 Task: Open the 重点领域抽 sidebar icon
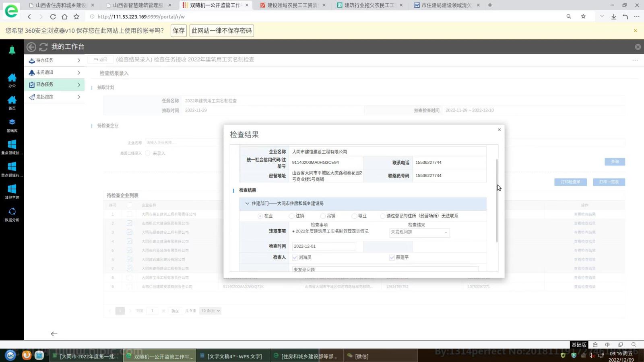point(12,147)
